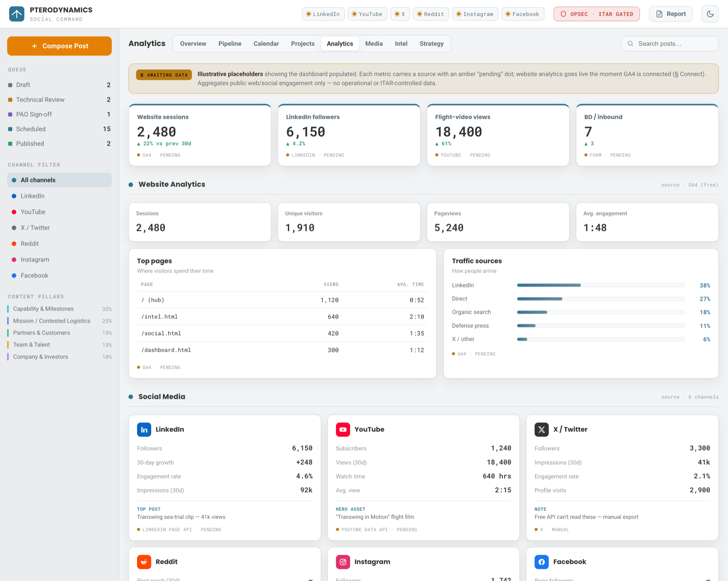Select Mission / Contested Logistics pillar
Image resolution: width=728 pixels, height=581 pixels.
(x=59, y=321)
